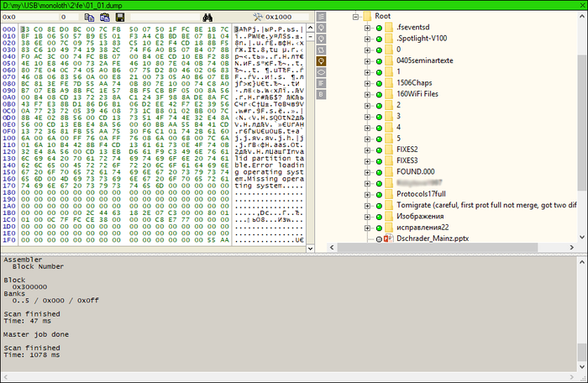Click the highlighted orange icon in vertical toolbar
This screenshot has width=588, height=383.
coord(320,61)
